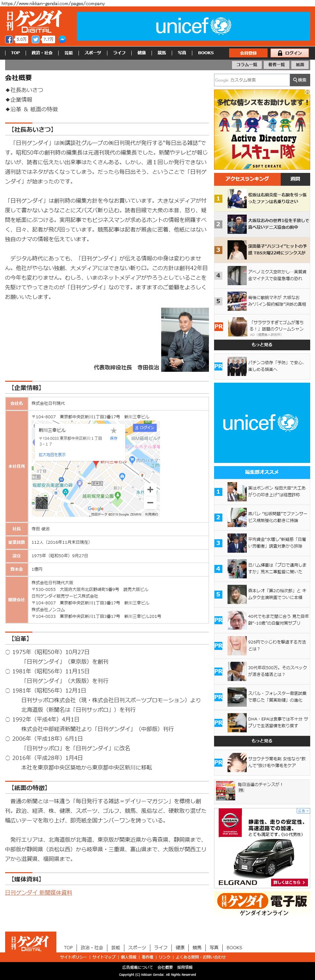Toggle satellite view thumbnail on the map
Viewport: 315px width, 980px height.
point(41,503)
